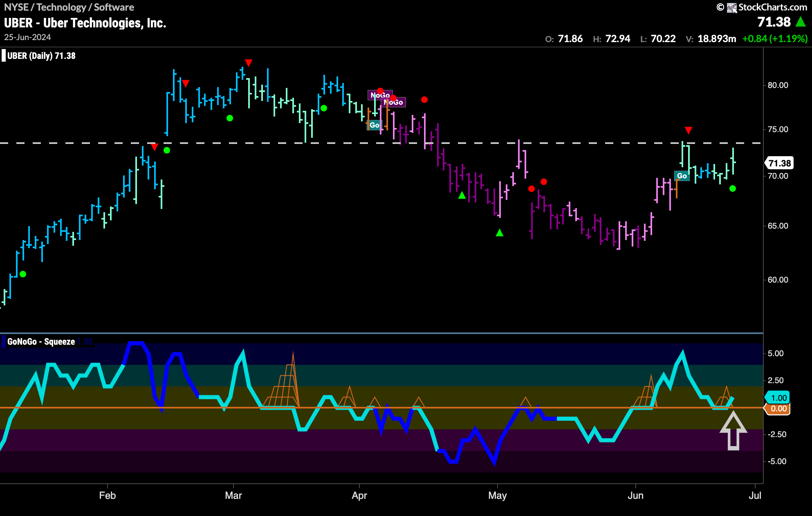Viewport: 812px width, 516px height.
Task: Click the red down-triangle above the June peak
Action: coord(689,130)
